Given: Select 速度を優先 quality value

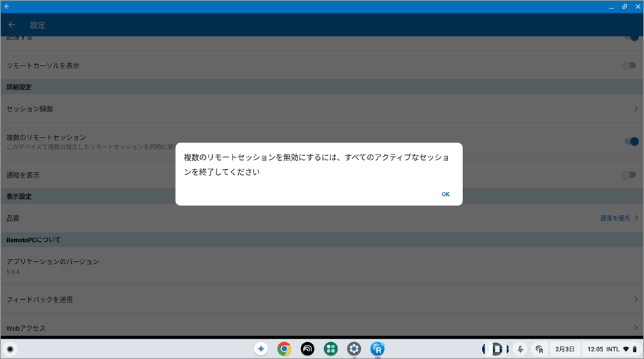Looking at the screenshot, I should [615, 218].
